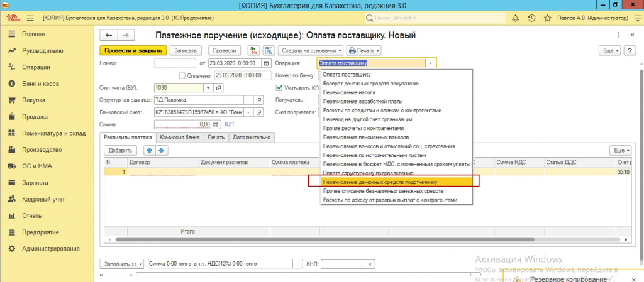Clear КНП field with x button
Image resolution: width=644 pixels, height=282 pixels.
pyautogui.click(x=370, y=264)
